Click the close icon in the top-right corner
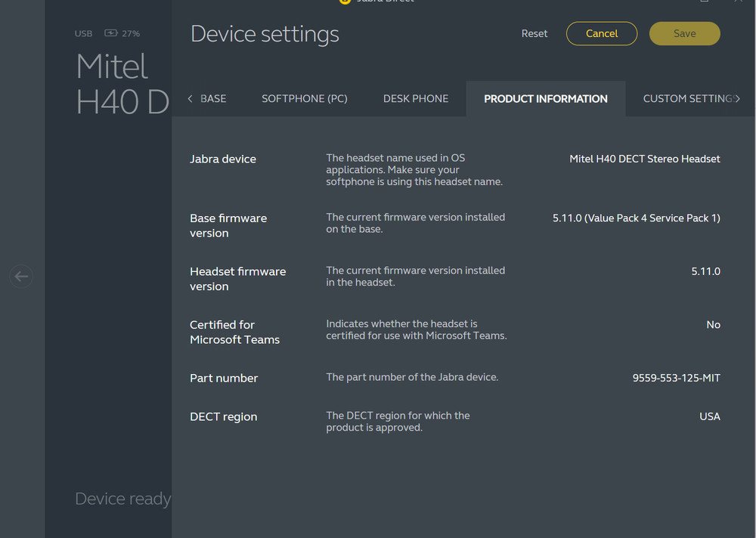Viewport: 756px width, 538px height. click(x=738, y=2)
